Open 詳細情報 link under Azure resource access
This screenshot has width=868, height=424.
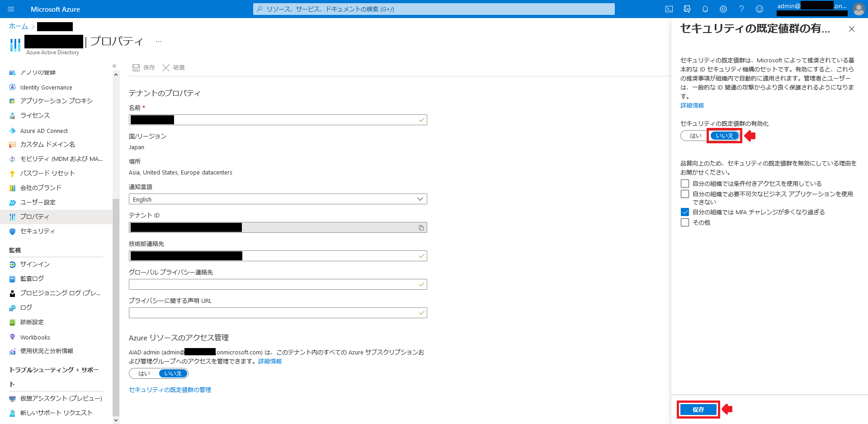[270, 361]
